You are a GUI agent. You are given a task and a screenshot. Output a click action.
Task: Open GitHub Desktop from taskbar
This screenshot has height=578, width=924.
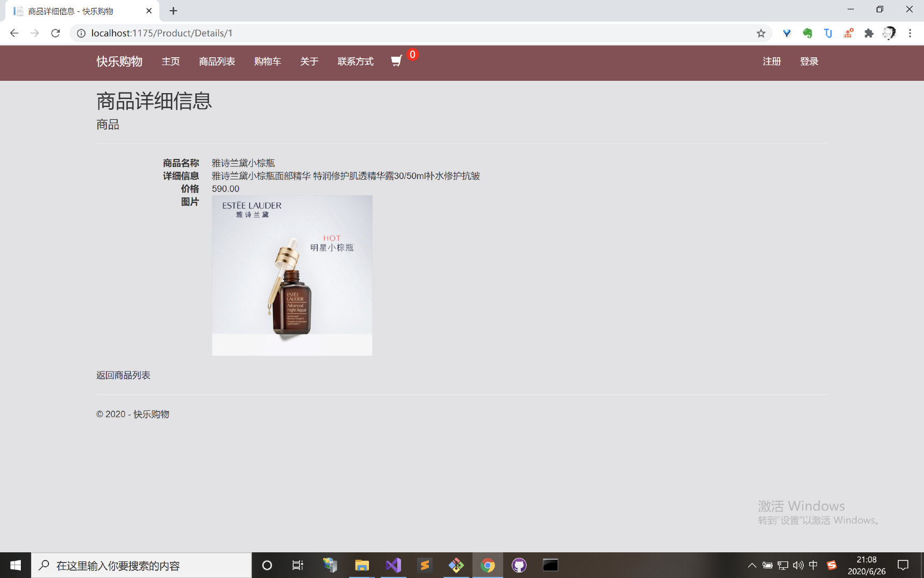(519, 565)
